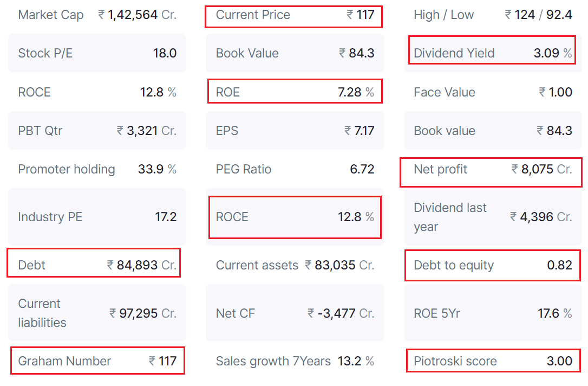The width and height of the screenshot is (588, 386).
Task: Click the Graham Number ratio box
Action: coord(97,361)
